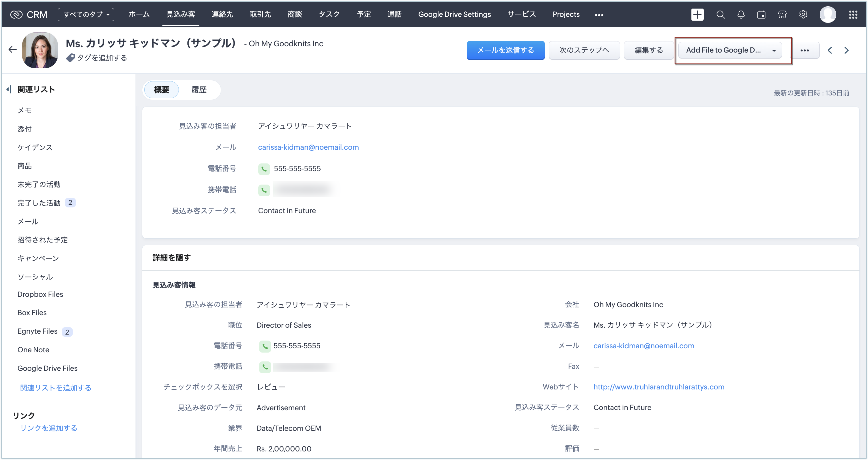Open the more modules ellipsis in the nav bar
The height and width of the screenshot is (460, 868).
coord(599,15)
